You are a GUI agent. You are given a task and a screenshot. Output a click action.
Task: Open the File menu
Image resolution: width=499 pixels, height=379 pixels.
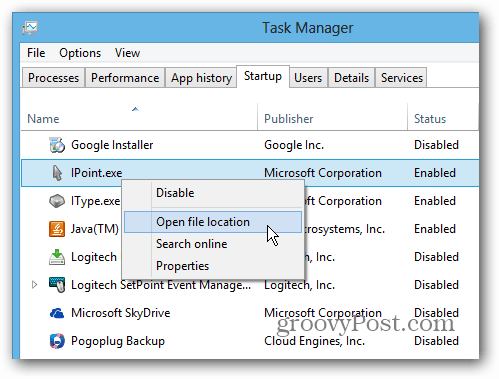pyautogui.click(x=36, y=53)
